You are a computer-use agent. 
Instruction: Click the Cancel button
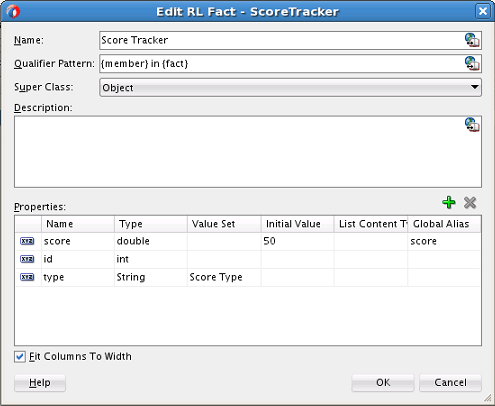(x=450, y=383)
